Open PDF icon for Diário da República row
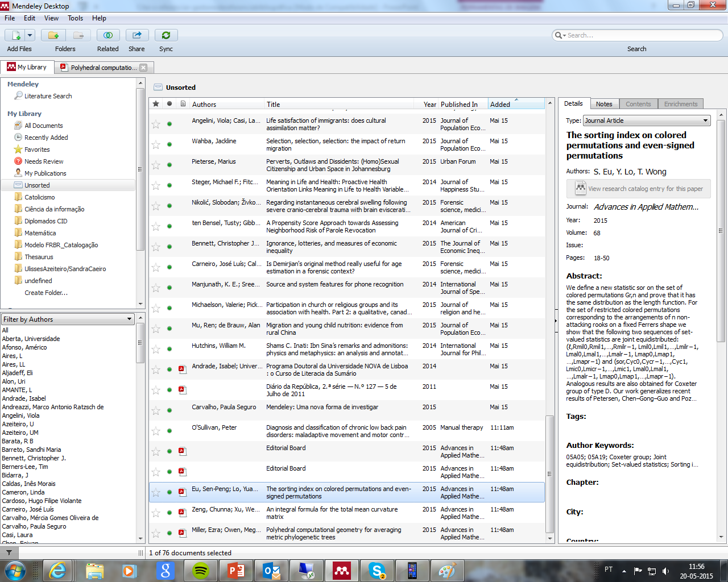 pyautogui.click(x=183, y=390)
